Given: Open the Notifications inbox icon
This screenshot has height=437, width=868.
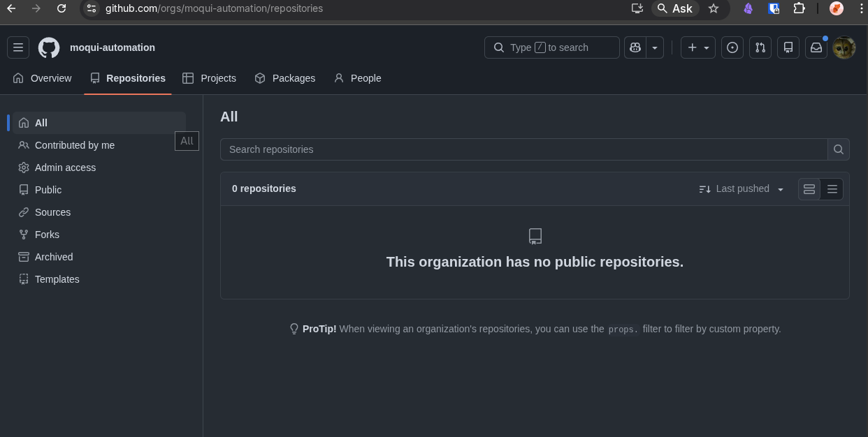Looking at the screenshot, I should (816, 47).
